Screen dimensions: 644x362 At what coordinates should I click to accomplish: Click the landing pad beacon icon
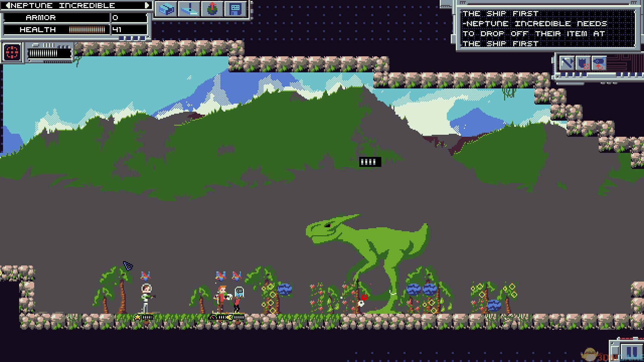coord(189,9)
